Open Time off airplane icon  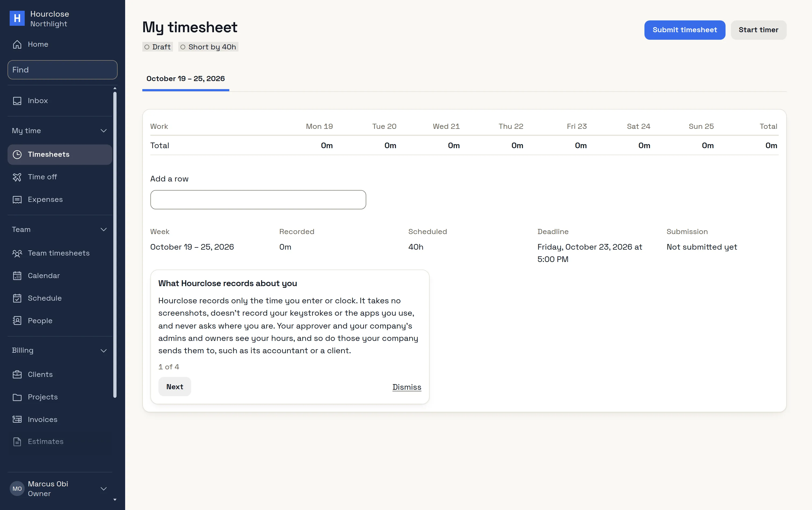(x=17, y=177)
